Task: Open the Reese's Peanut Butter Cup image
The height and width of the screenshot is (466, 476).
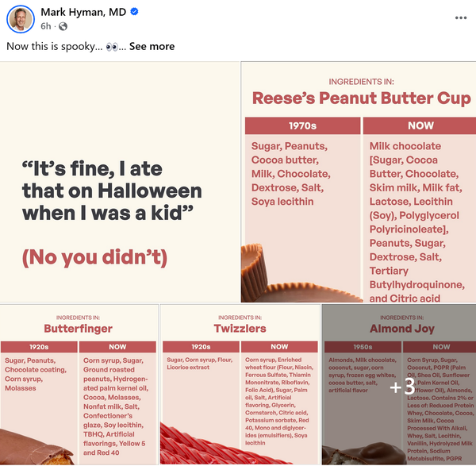Action: tap(359, 182)
